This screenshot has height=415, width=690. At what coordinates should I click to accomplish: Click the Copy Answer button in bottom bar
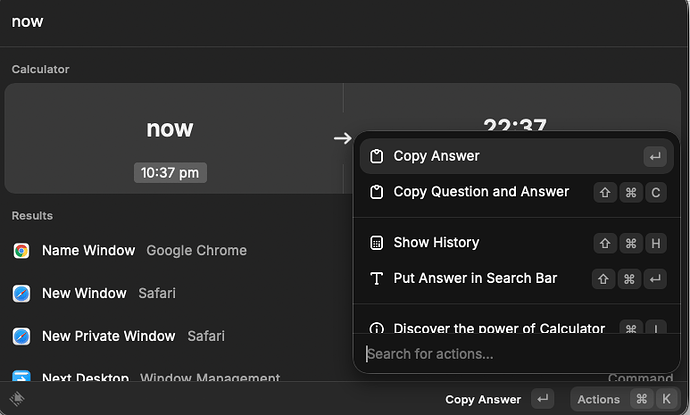coord(499,399)
